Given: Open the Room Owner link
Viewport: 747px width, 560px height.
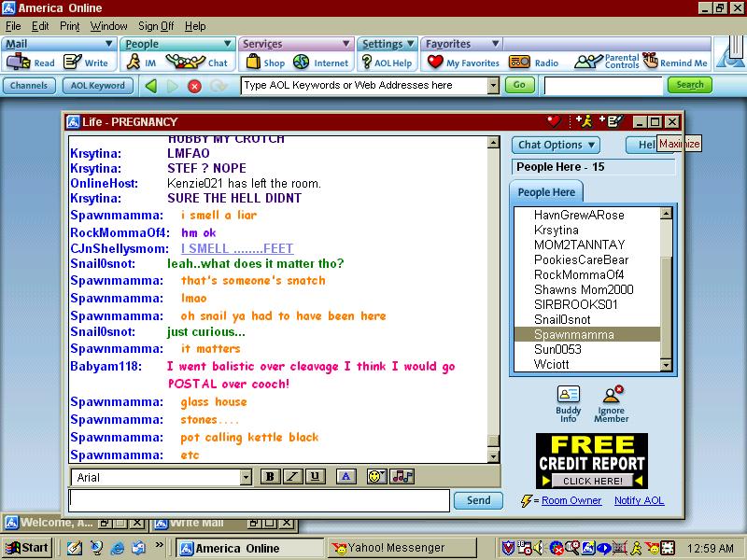Looking at the screenshot, I should (x=571, y=500).
